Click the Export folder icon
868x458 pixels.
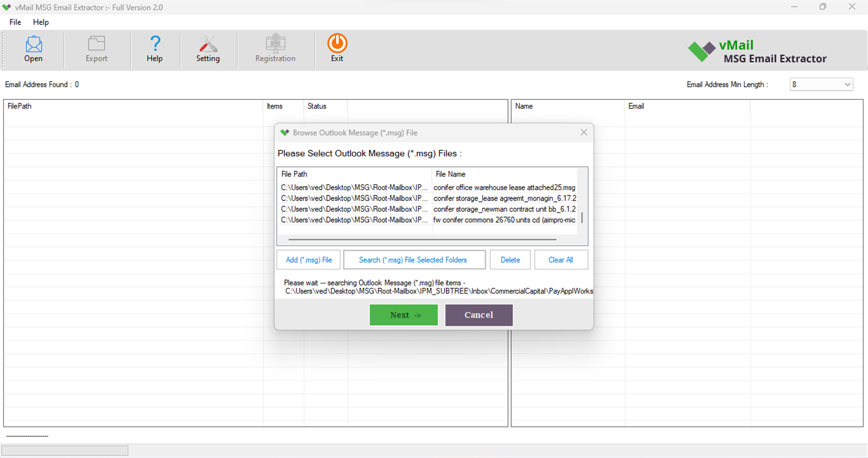coord(96,44)
